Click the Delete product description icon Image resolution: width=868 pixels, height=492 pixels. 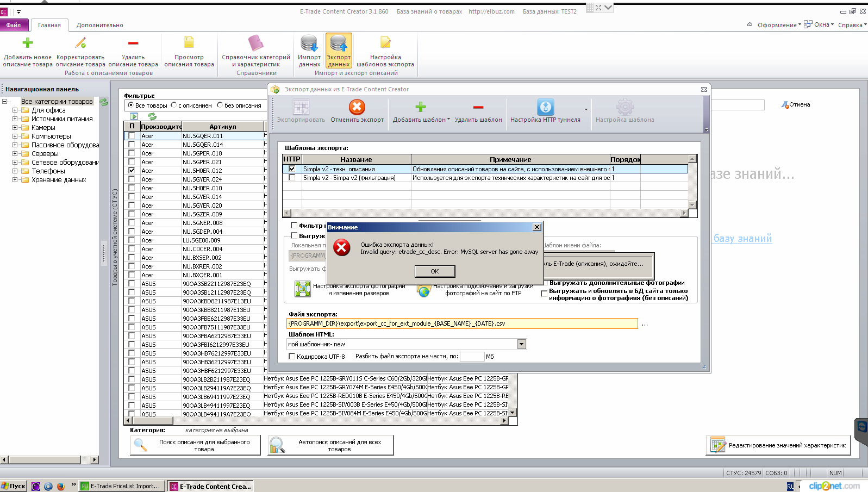[133, 43]
